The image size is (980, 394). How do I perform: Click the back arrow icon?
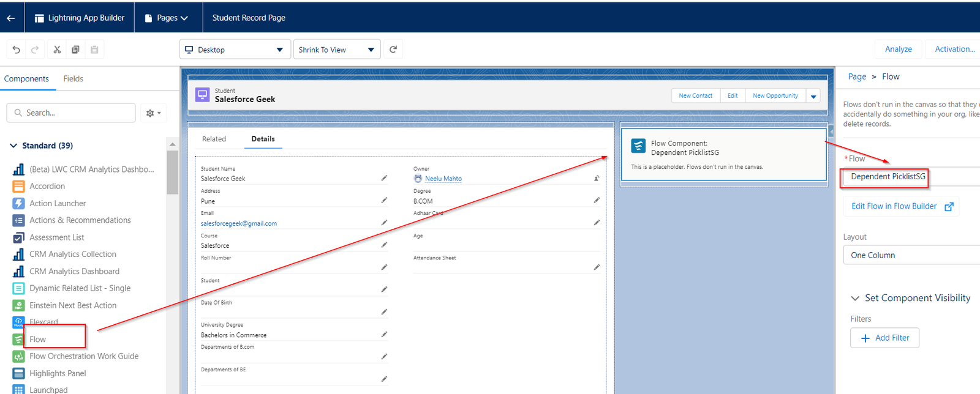point(11,18)
